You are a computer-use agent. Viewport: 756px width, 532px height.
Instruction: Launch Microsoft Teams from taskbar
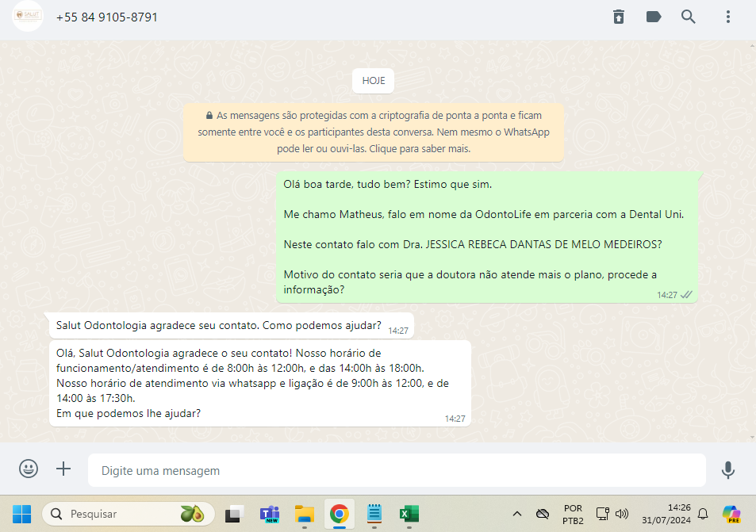(270, 515)
